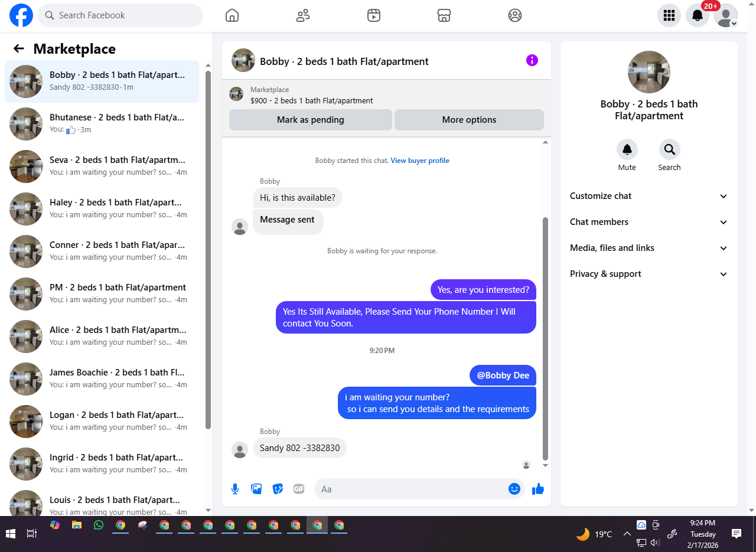Open the Groups icon in top navigation

pos(515,15)
